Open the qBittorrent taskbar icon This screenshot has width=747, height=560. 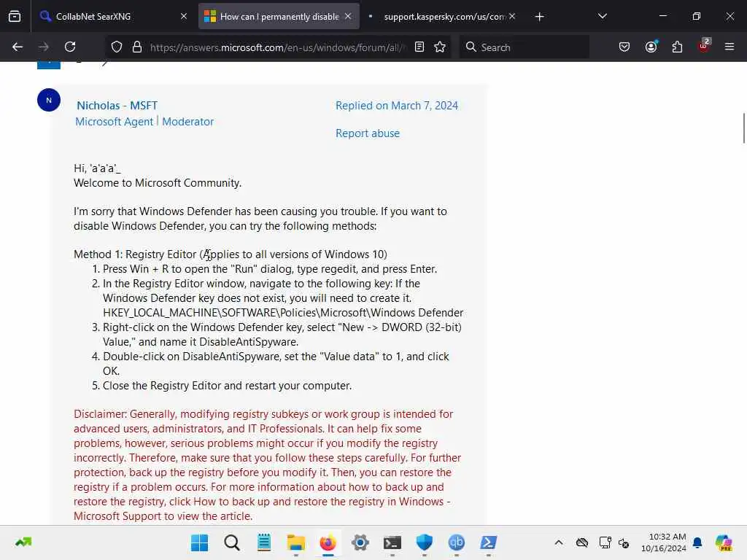point(457,542)
